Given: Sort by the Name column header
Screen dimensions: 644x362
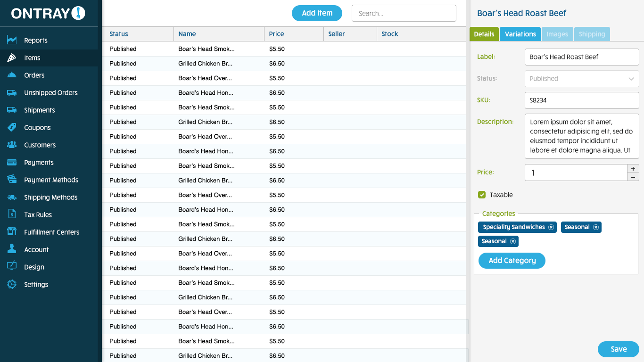Looking at the screenshot, I should click(x=219, y=34).
